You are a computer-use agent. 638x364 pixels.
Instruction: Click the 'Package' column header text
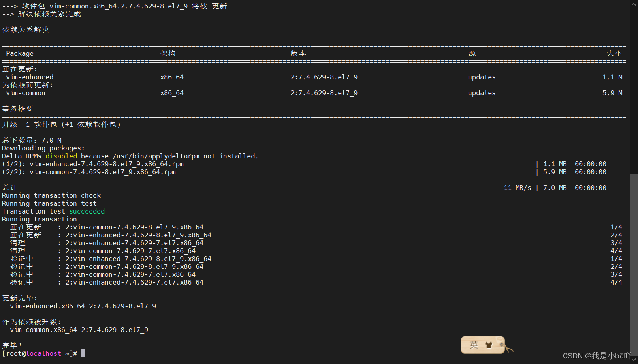click(20, 53)
